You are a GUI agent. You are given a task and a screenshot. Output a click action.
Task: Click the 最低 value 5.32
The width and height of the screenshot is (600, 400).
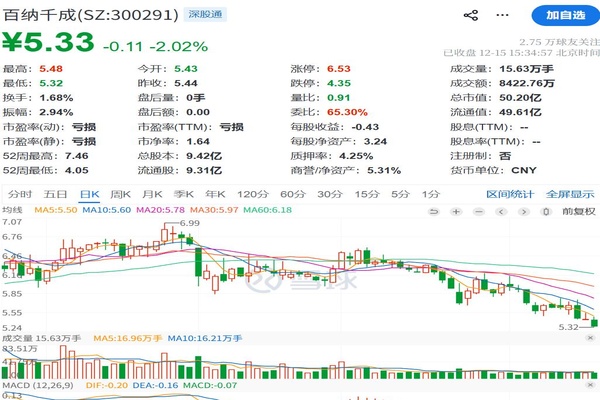tap(51, 83)
